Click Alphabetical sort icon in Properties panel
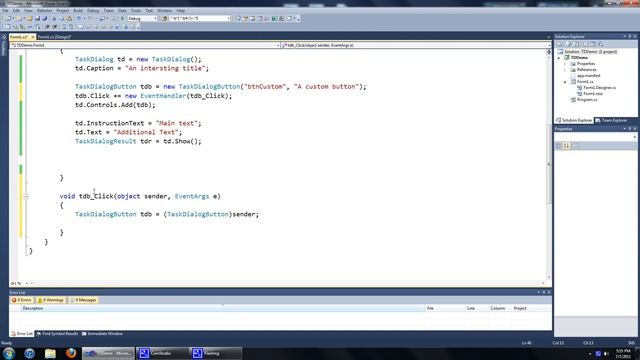640x360 pixels. 567,146
